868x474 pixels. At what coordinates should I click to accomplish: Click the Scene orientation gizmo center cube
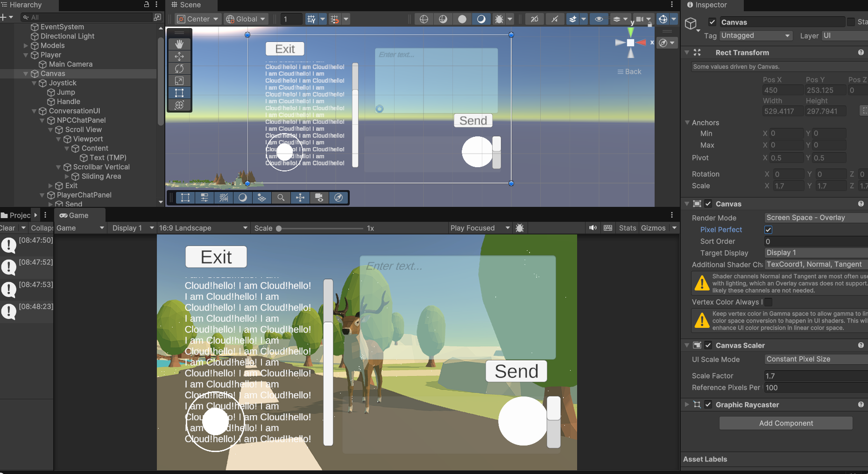coord(631,42)
